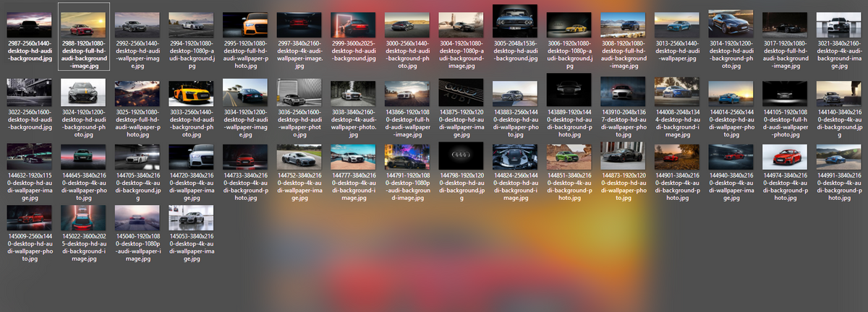868x312 pixels.
Task: Select thumbnail of image 144632-1920x1150
Action: 30,156
